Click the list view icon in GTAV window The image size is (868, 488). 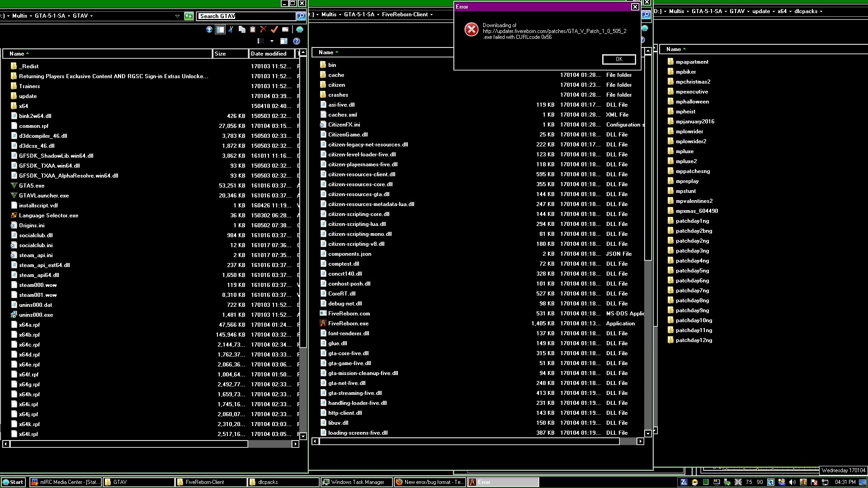pos(261,41)
